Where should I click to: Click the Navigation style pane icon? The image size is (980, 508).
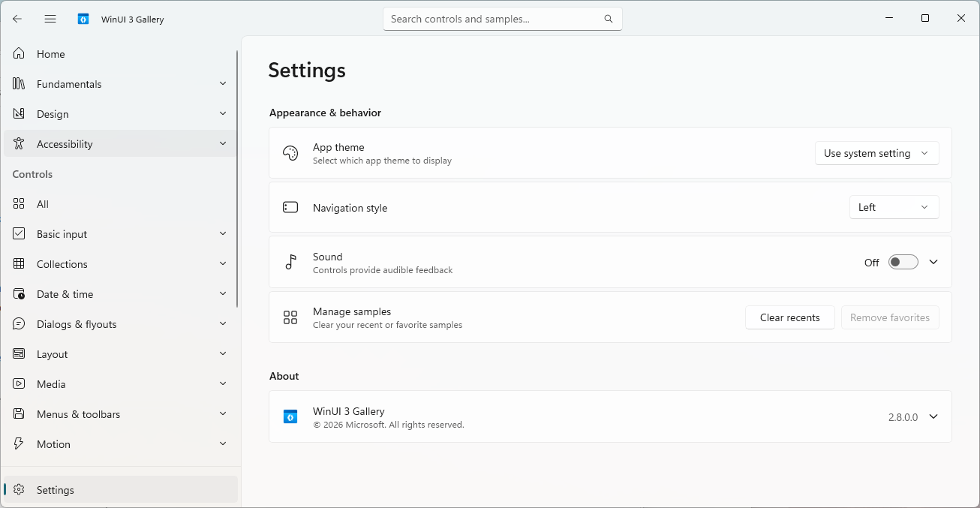tap(290, 207)
